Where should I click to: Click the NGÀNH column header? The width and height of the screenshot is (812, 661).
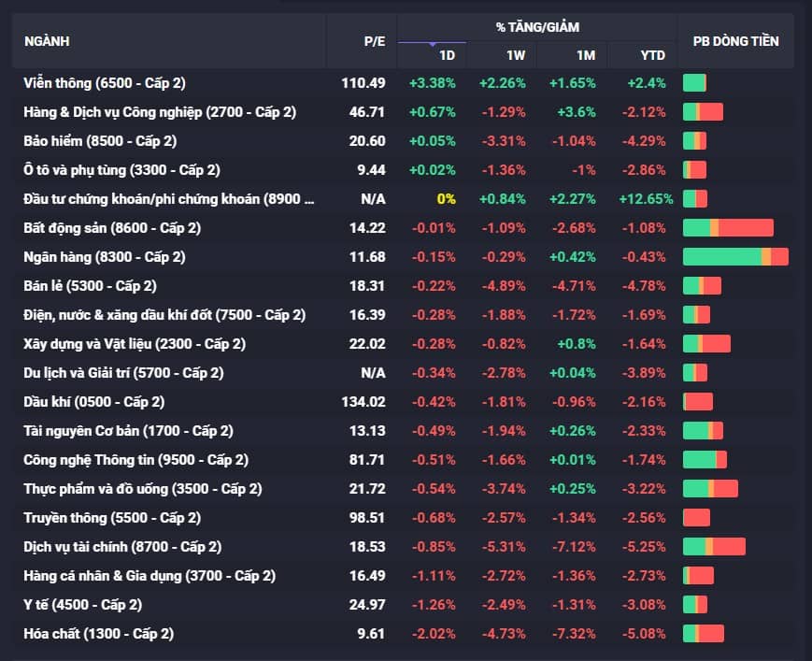tap(47, 41)
